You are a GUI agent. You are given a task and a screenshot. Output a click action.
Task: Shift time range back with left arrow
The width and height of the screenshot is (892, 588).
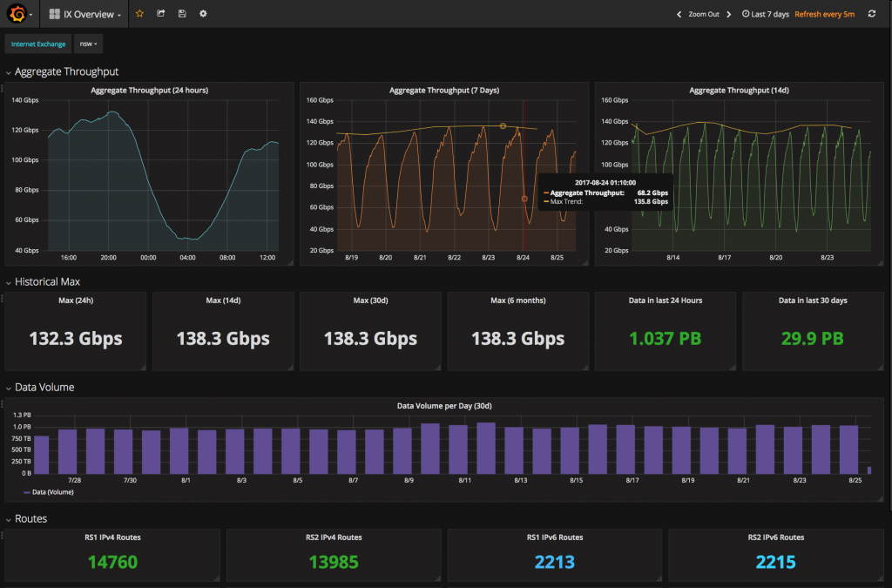coord(679,15)
